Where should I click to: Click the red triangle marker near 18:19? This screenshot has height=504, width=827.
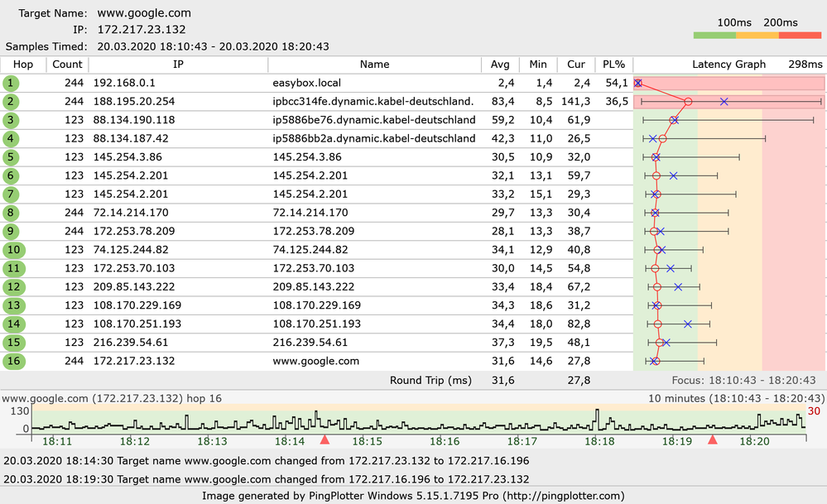tap(713, 439)
